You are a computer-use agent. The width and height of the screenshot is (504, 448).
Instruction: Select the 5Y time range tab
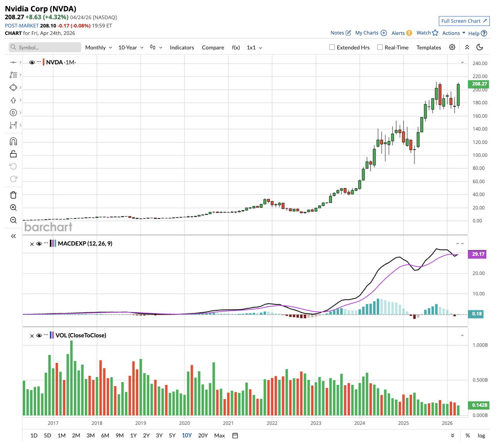tap(172, 435)
